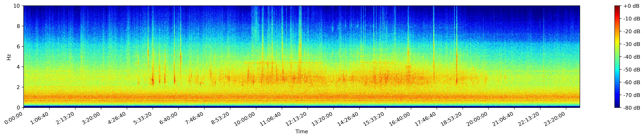Click the -20 dB colorbar label
The height and width of the screenshot is (138, 644).
coord(632,32)
